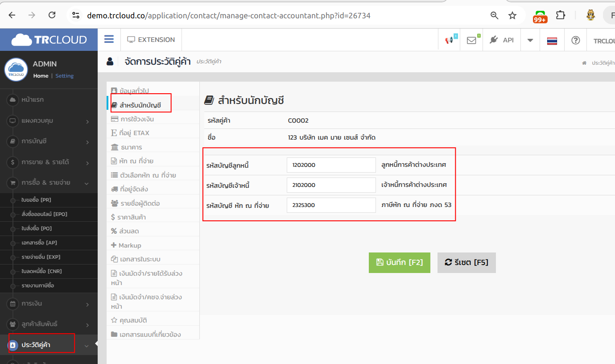The height and width of the screenshot is (364, 615).
Task: Select เงินมัดจำ/คชจ.จ่ายล่วงหน้า tab
Action: (x=153, y=302)
